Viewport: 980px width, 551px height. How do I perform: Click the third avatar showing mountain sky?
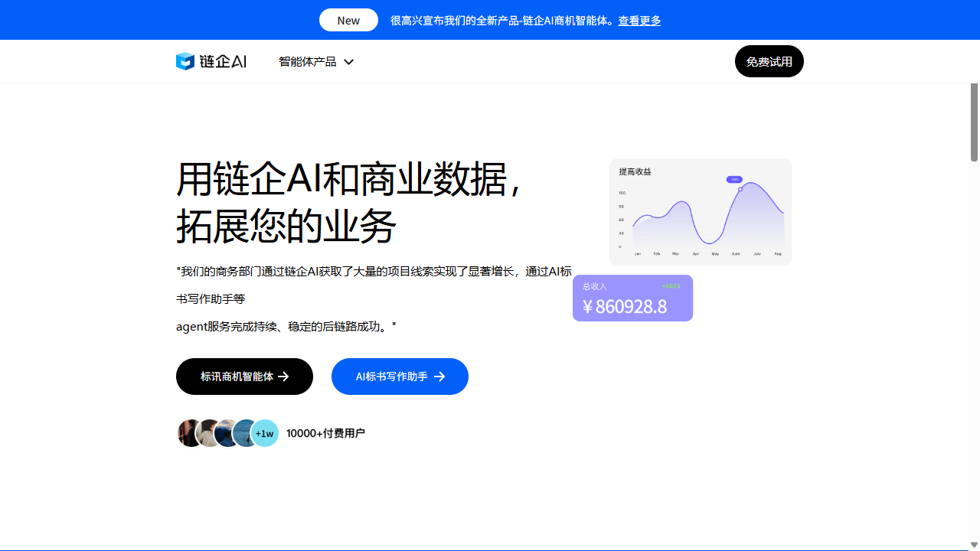coord(227,433)
